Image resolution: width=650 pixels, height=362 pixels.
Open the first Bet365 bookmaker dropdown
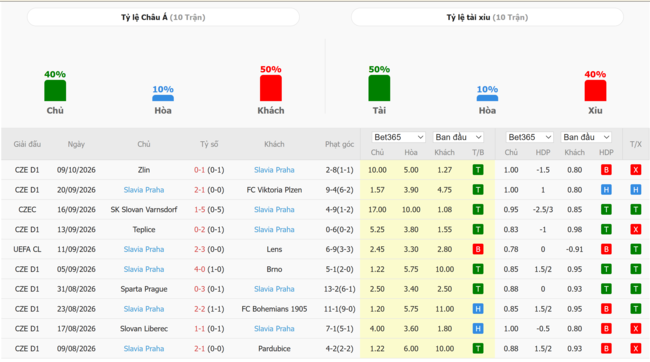tap(398, 137)
